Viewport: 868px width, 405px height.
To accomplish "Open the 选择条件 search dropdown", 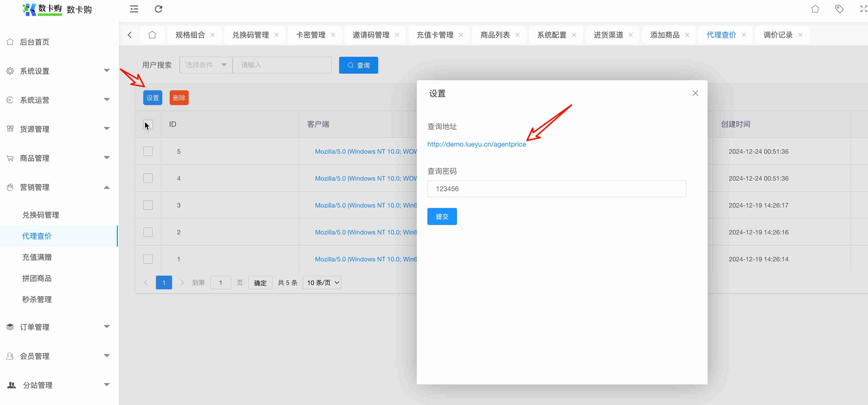I will click(x=206, y=65).
